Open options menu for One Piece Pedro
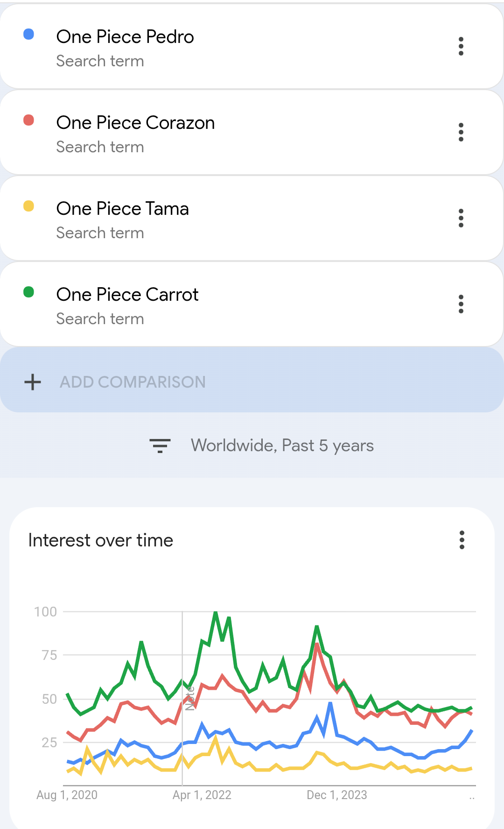This screenshot has width=504, height=829. click(x=461, y=46)
